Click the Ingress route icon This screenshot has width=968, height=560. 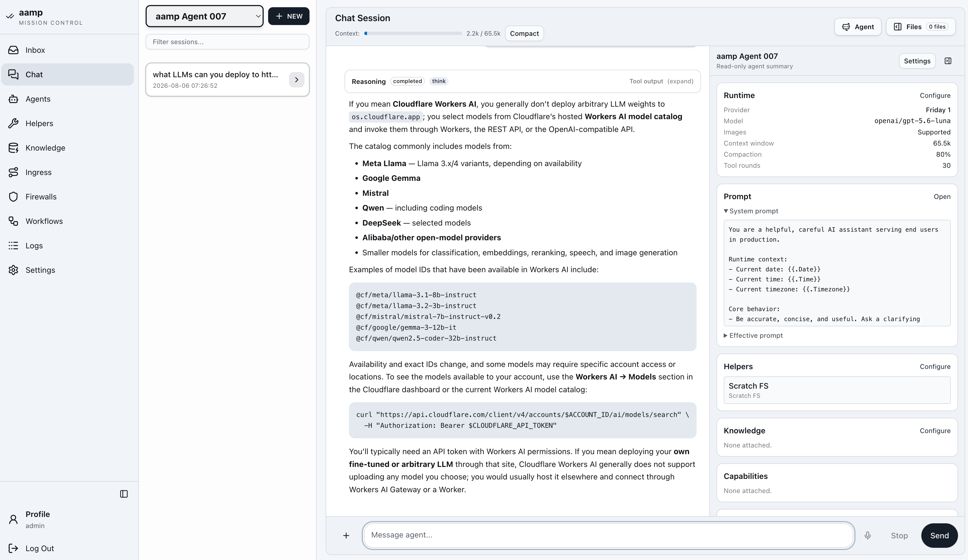pyautogui.click(x=13, y=172)
